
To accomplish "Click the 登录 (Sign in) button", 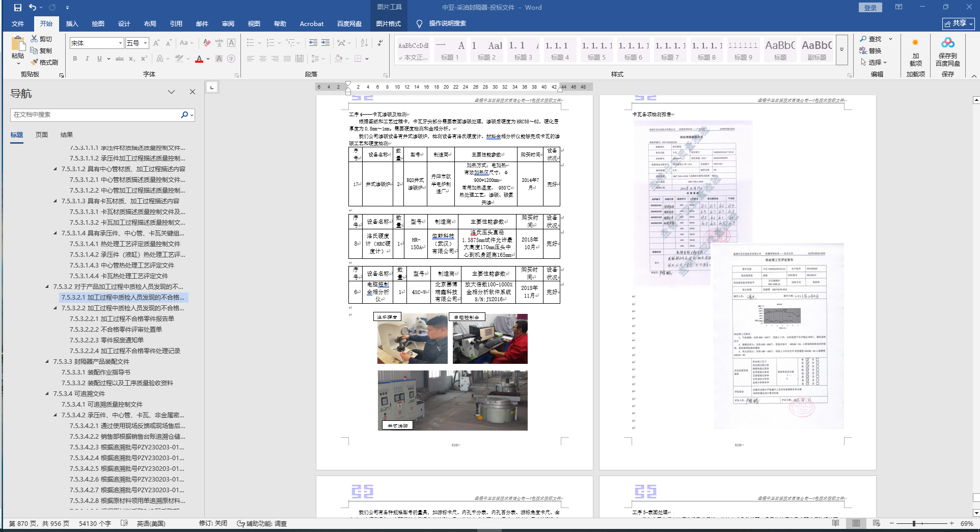I will click(870, 8).
